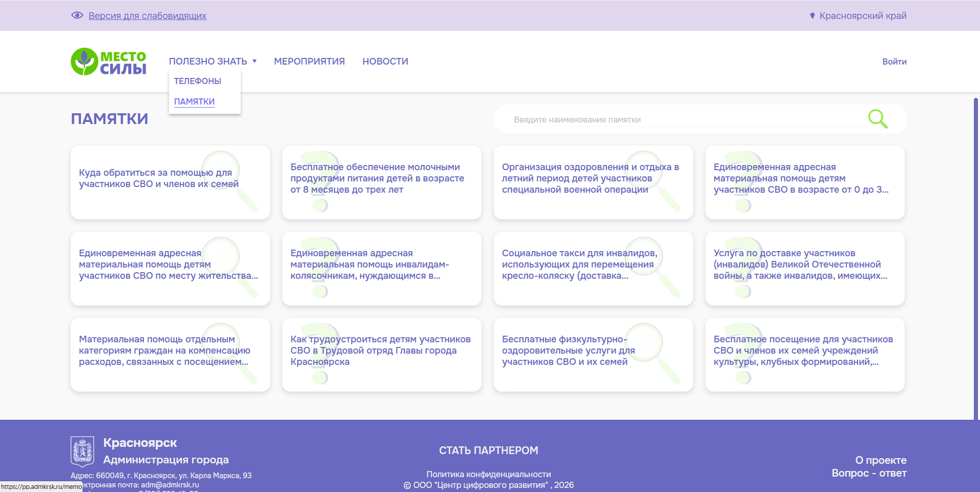Screen dimensions: 980x492
Task: Go to the НОВОСТИ page
Action: tap(385, 61)
